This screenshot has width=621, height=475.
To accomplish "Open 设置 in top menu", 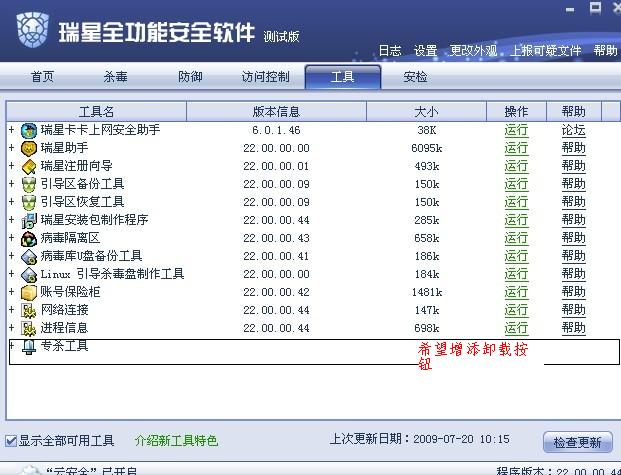I will pyautogui.click(x=425, y=51).
